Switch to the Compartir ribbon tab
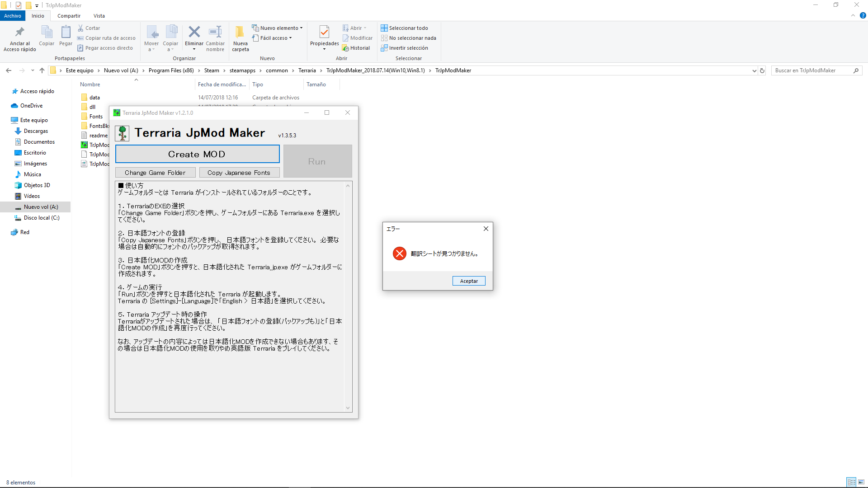Image resolution: width=868 pixels, height=488 pixels. pos(69,16)
